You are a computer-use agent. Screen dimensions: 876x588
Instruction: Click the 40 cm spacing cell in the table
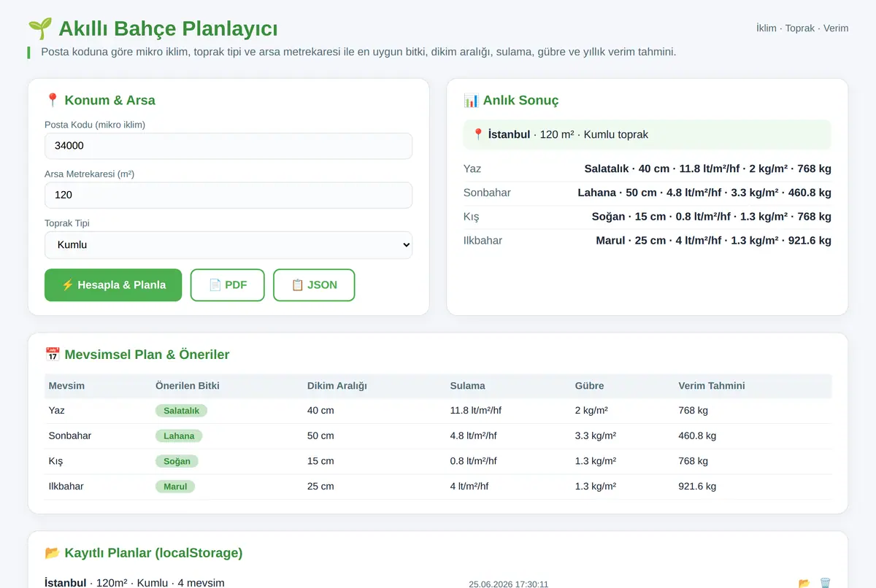320,411
